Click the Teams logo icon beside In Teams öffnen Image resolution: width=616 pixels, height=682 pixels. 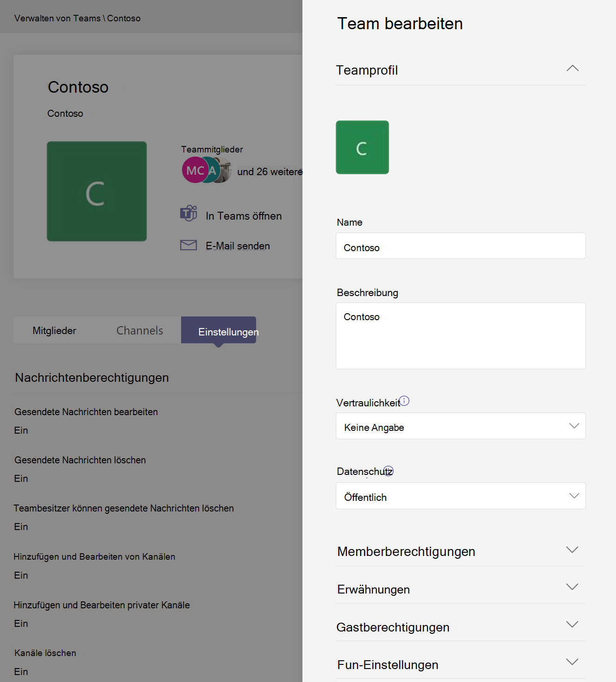(189, 214)
